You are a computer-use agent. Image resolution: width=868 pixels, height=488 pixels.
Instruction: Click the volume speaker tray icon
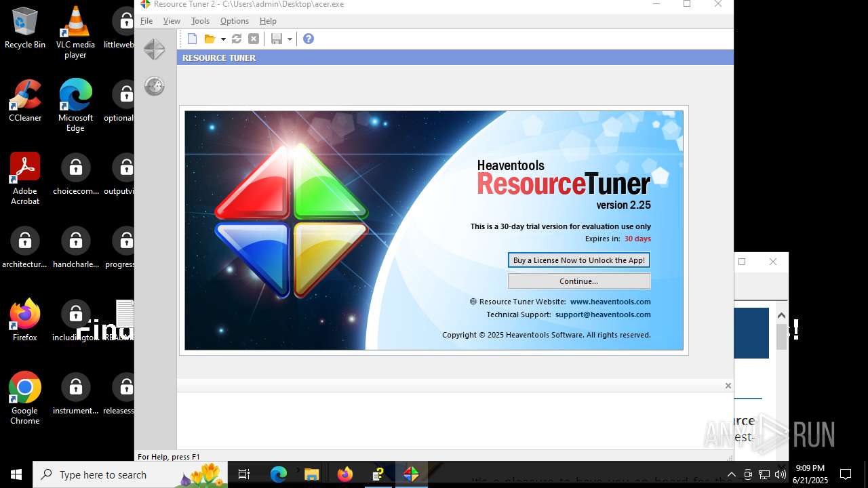coord(781,474)
